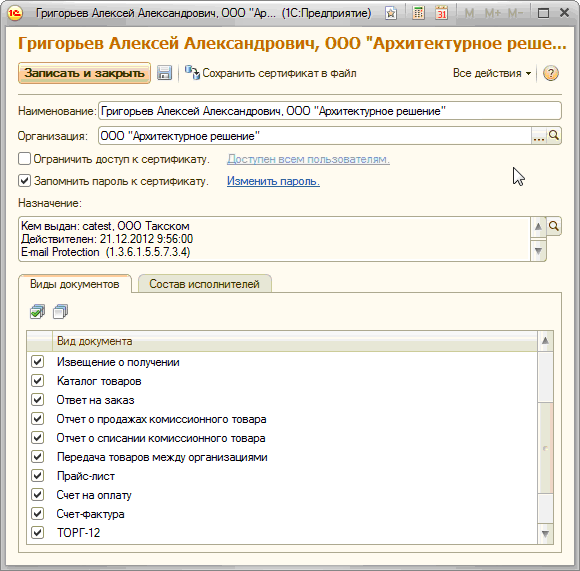This screenshot has width=580, height=571.
Task: Select ТОРГ-12 row text
Action: [78, 533]
